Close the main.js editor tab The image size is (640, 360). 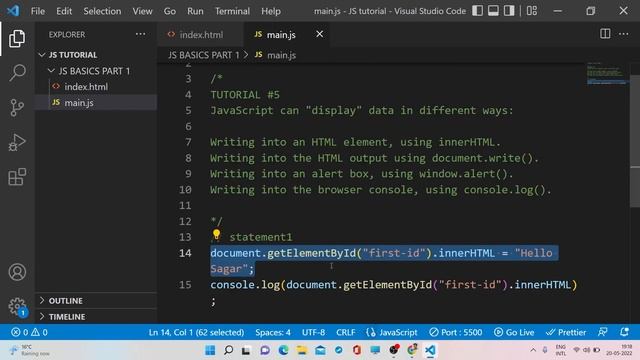[x=320, y=34]
